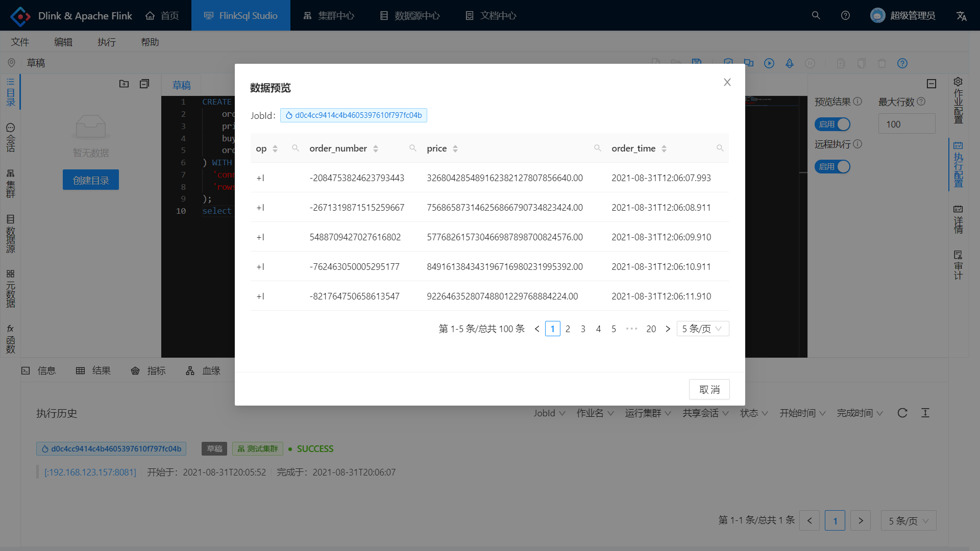Click the language switch icon in header

(x=961, y=16)
